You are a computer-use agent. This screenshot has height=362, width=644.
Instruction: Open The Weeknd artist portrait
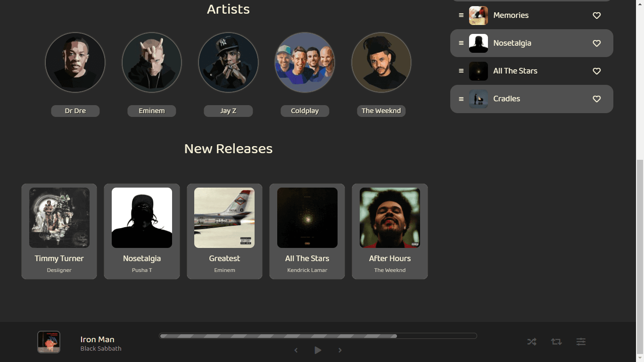(x=381, y=62)
